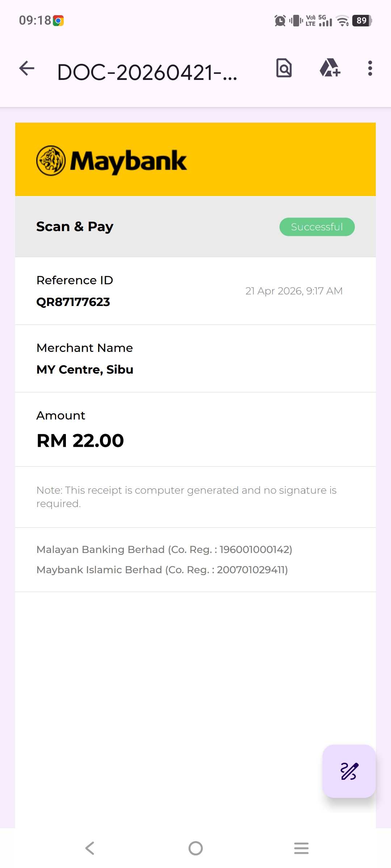Tap the reference ID QR87177623

point(73,302)
